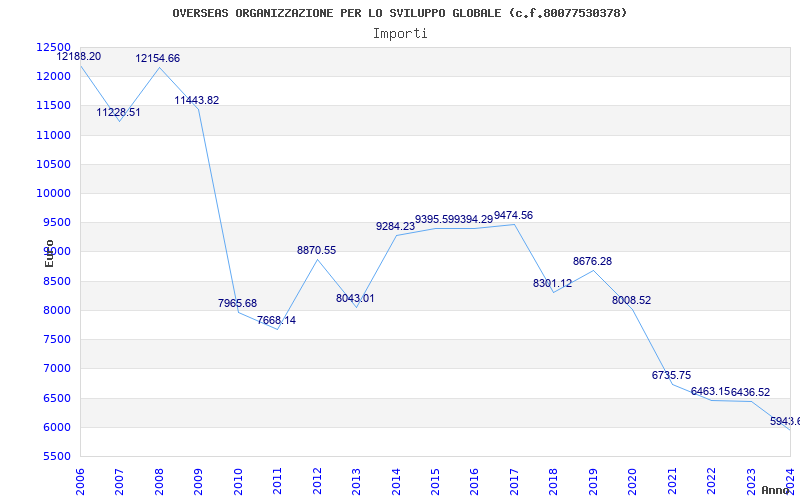The height and width of the screenshot is (500, 800).
Task: Click the 2008 year axis label
Action: coord(159,481)
